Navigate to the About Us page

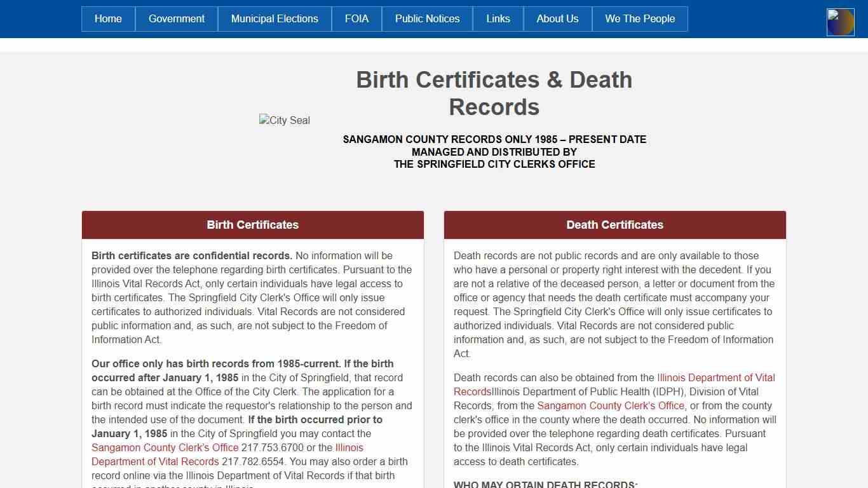point(557,19)
